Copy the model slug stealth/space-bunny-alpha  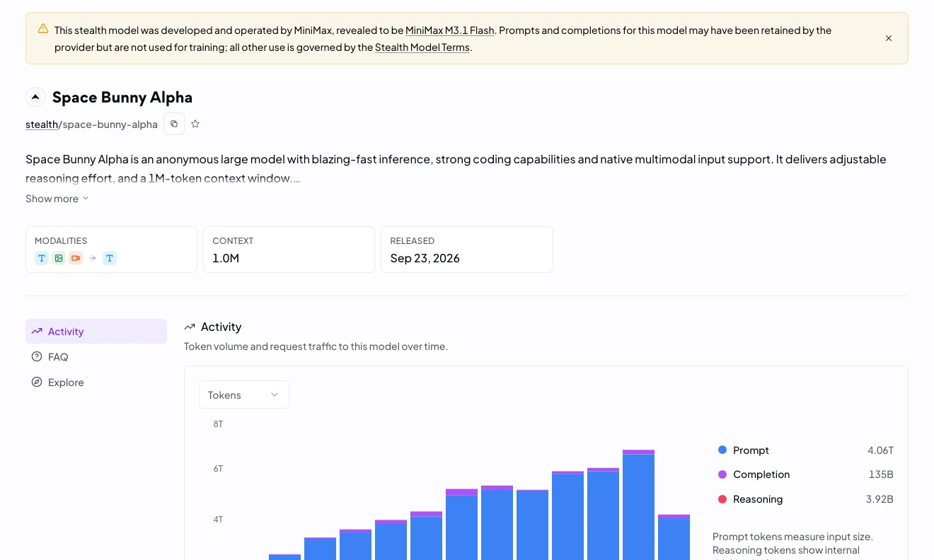(174, 124)
